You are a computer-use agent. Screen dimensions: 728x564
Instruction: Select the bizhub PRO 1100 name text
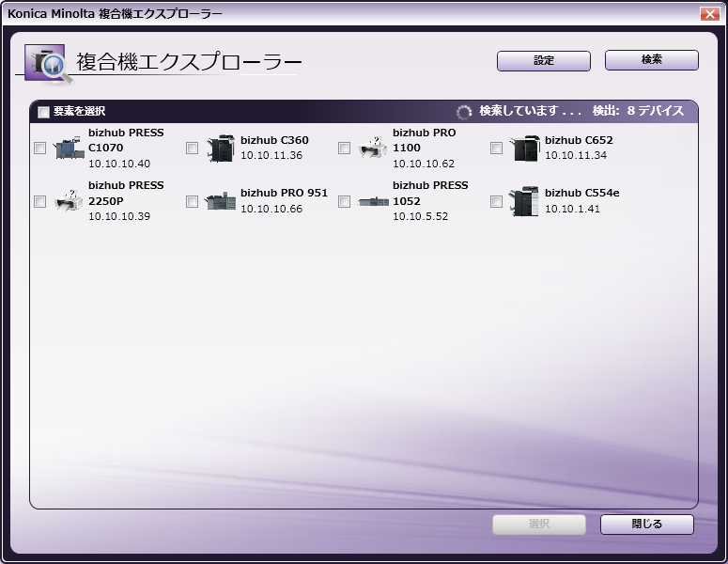[x=425, y=140]
